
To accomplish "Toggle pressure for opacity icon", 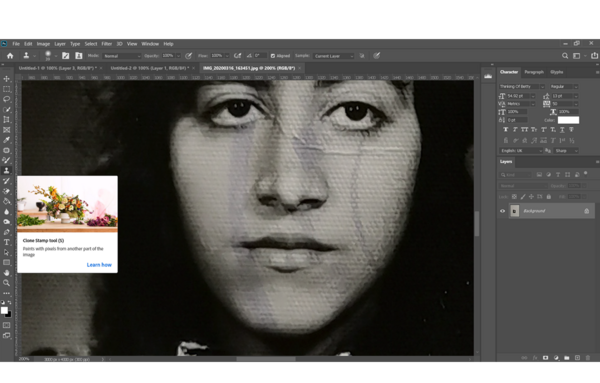I will (188, 56).
